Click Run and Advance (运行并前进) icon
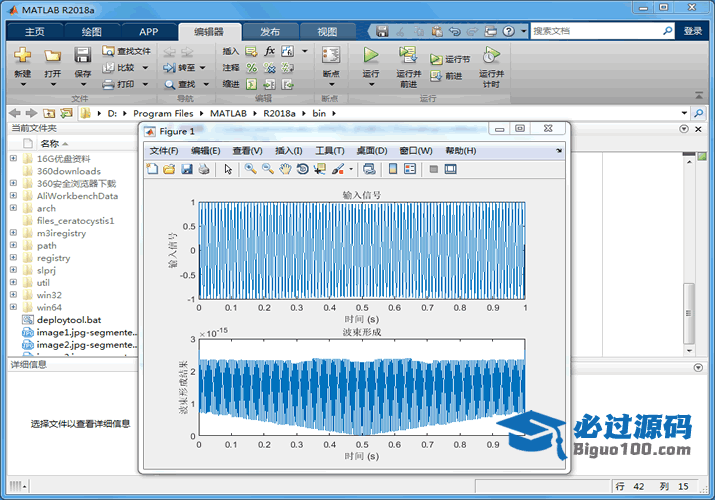Image resolution: width=715 pixels, height=500 pixels. [x=408, y=55]
